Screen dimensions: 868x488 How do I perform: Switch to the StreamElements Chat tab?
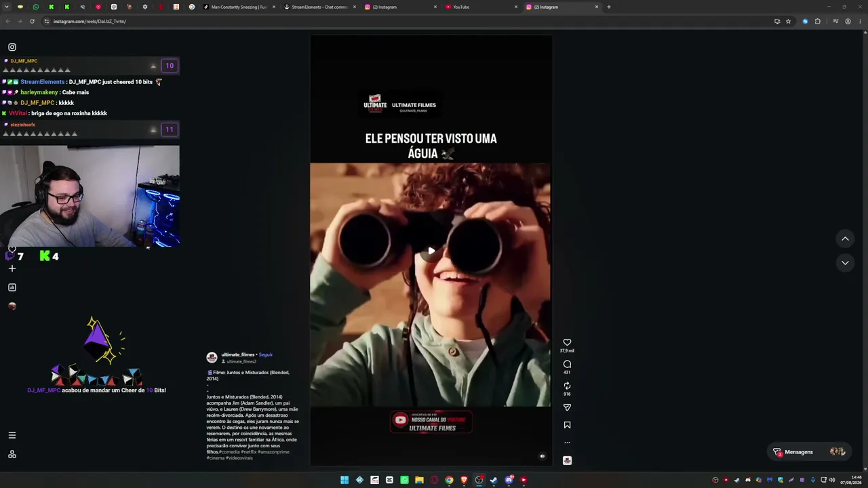click(319, 7)
